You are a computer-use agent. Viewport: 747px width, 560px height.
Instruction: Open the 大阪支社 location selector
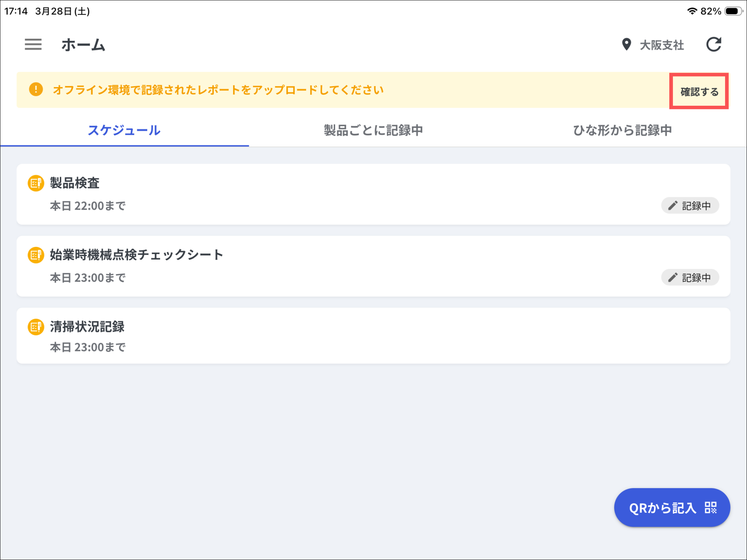coord(661,45)
